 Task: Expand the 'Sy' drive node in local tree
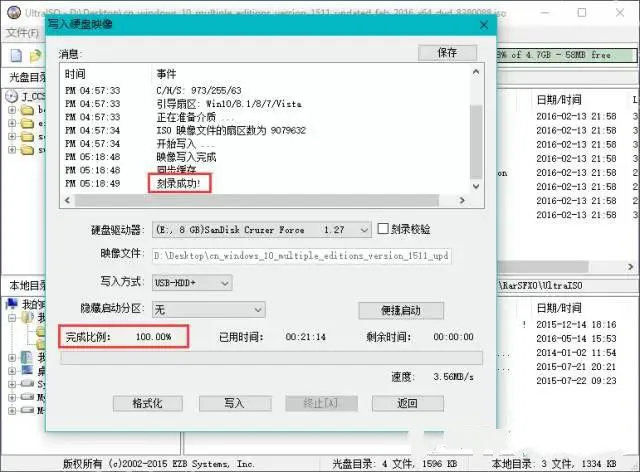[x=12, y=384]
